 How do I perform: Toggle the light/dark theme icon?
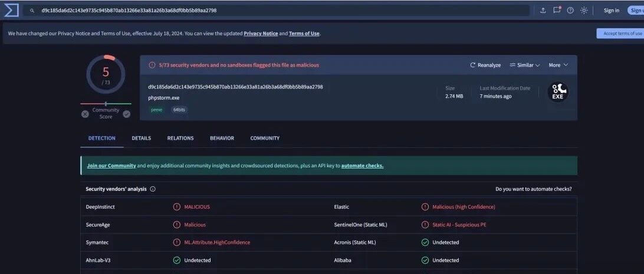click(x=584, y=11)
